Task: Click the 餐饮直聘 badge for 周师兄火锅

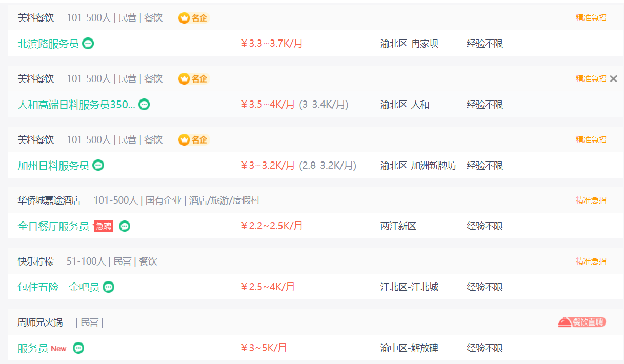Action: tap(582, 322)
